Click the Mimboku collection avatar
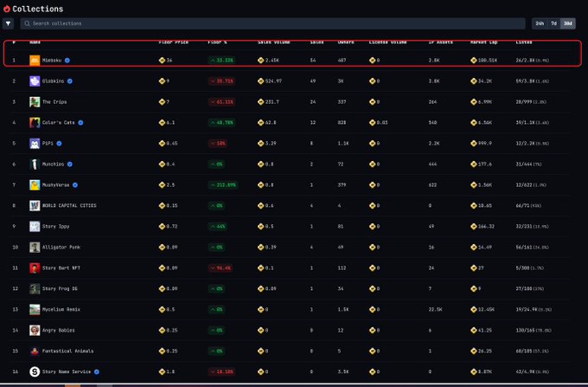588x387 pixels. 35,60
